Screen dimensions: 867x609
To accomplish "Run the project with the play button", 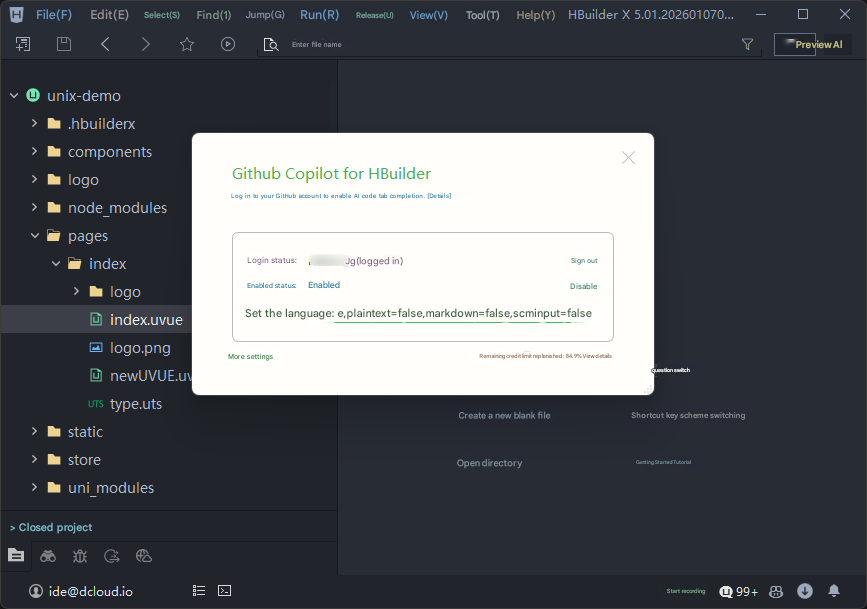I will coord(228,44).
